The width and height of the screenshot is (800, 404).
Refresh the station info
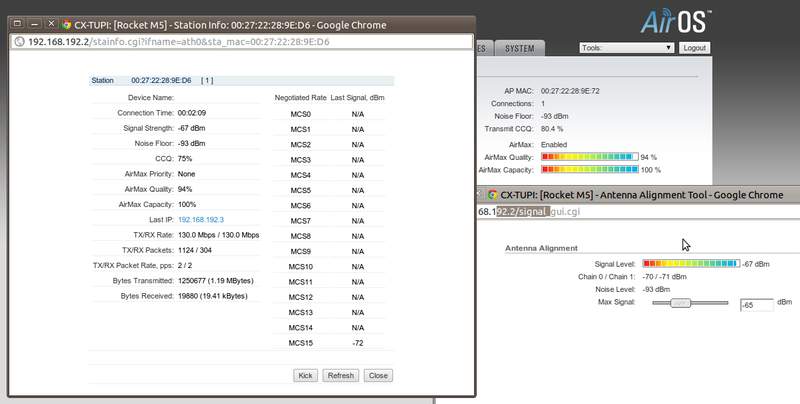[341, 375]
